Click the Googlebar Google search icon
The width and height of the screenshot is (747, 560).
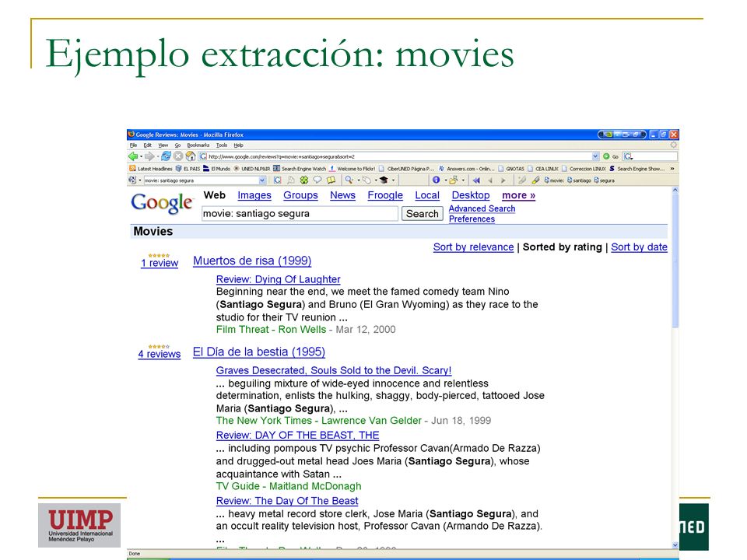coord(277,180)
